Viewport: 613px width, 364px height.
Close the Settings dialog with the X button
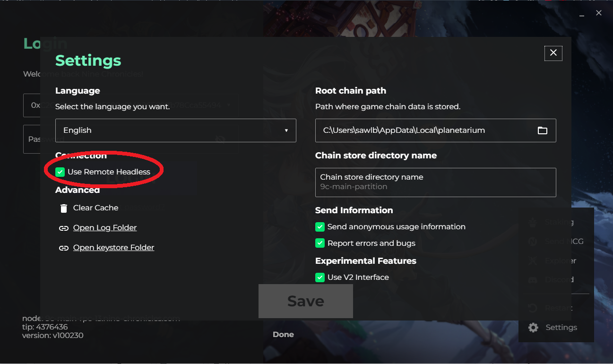pos(553,53)
